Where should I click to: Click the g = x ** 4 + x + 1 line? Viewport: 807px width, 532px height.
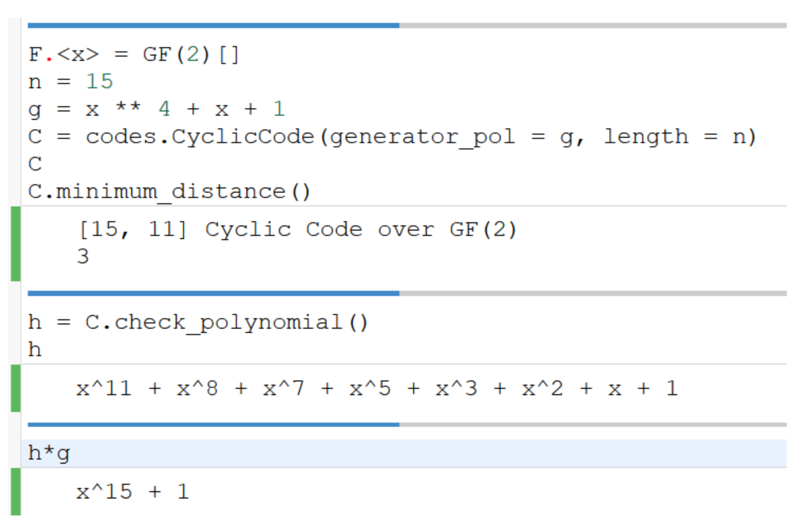pos(156,109)
